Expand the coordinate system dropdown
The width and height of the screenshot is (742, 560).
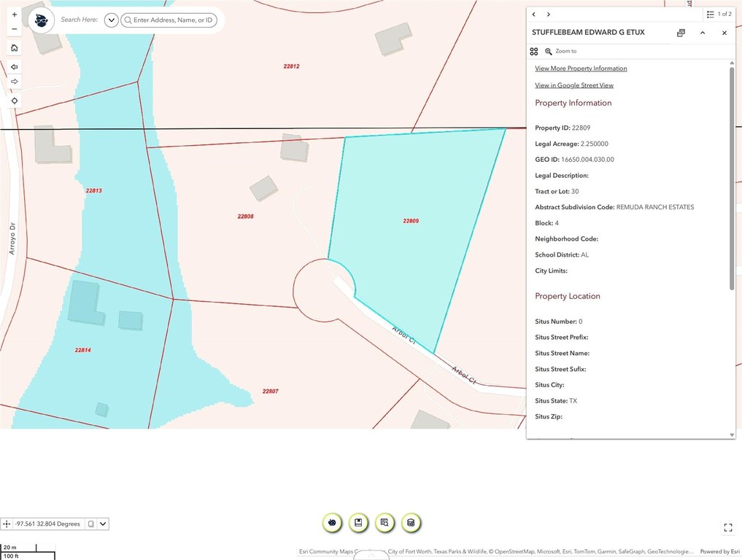click(103, 524)
